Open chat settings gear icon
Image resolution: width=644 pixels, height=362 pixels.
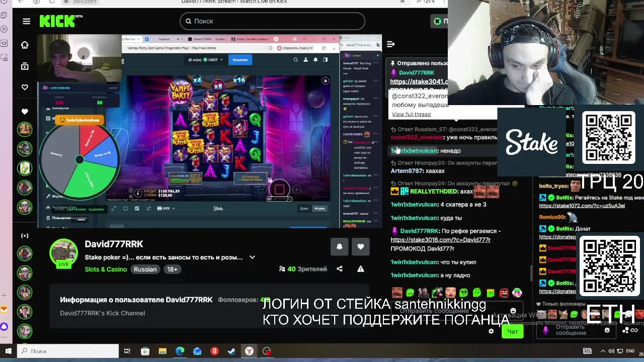click(x=491, y=331)
